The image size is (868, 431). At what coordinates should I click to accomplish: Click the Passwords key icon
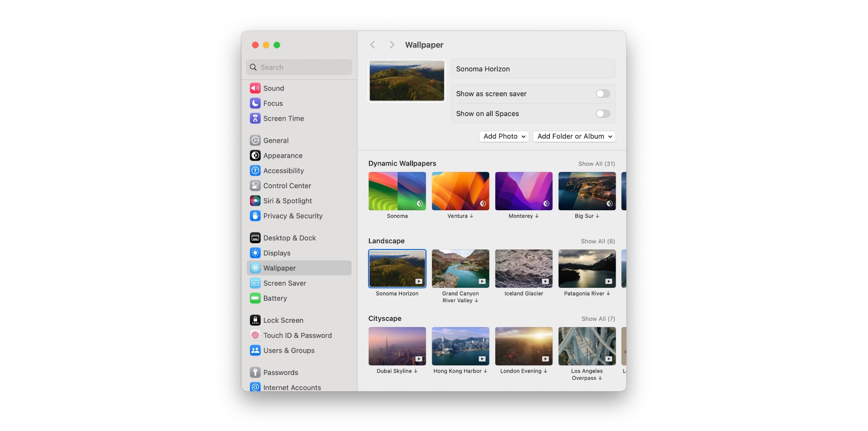(255, 373)
